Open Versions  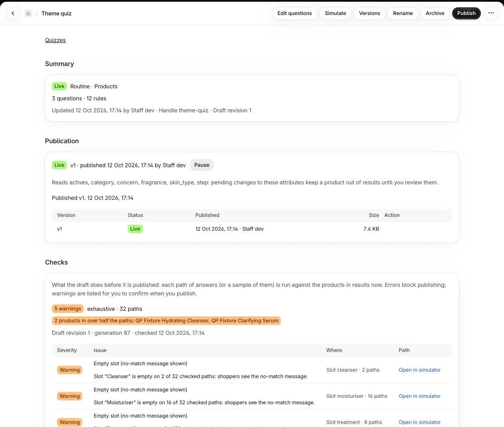tap(369, 13)
